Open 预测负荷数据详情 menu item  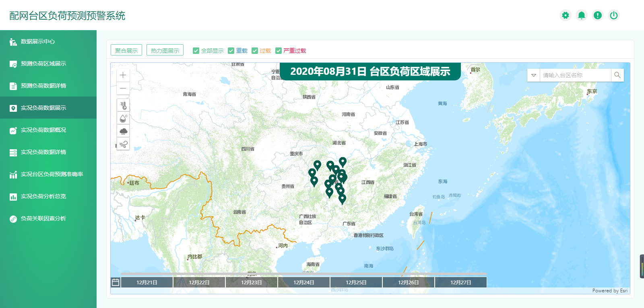pos(48,86)
